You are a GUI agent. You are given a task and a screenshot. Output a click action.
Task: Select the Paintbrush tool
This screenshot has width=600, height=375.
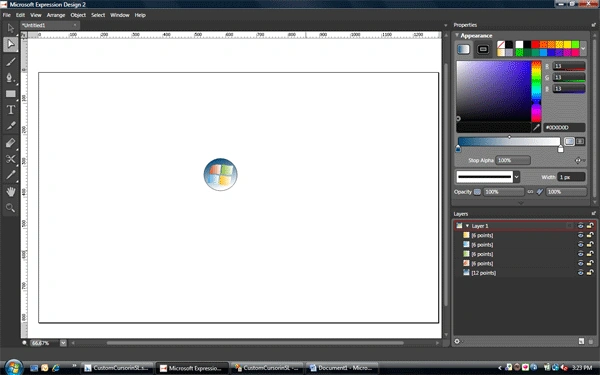point(11,62)
